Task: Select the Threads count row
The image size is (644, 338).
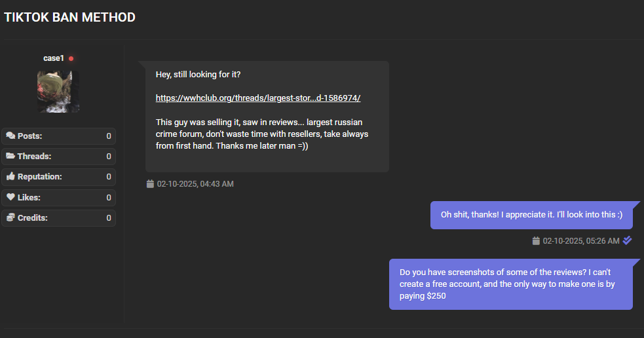Action: [59, 157]
